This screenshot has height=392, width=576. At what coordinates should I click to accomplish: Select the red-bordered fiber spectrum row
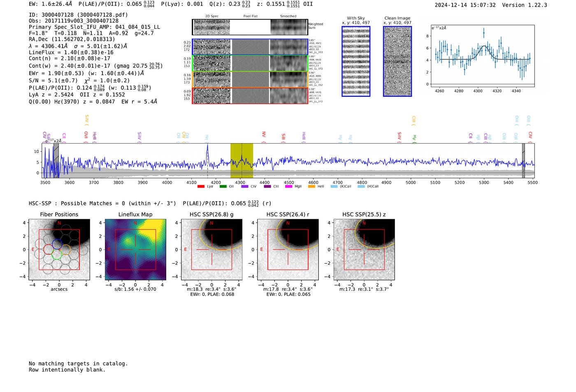(250, 95)
